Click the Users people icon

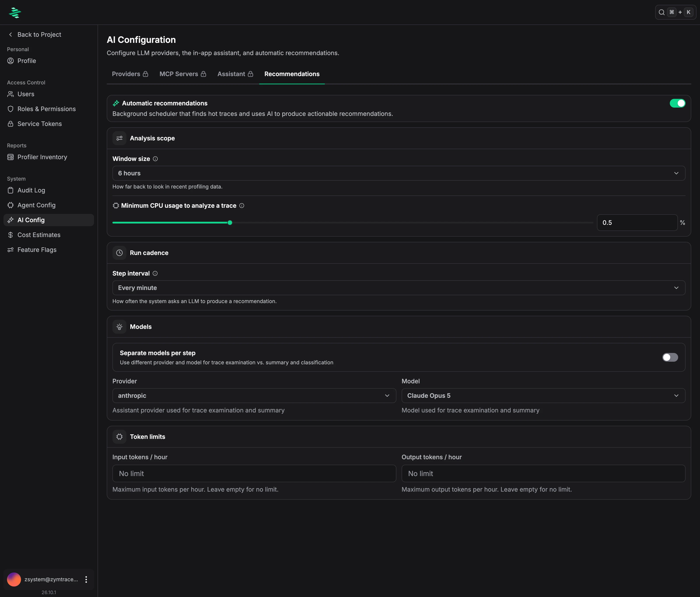pyautogui.click(x=10, y=94)
